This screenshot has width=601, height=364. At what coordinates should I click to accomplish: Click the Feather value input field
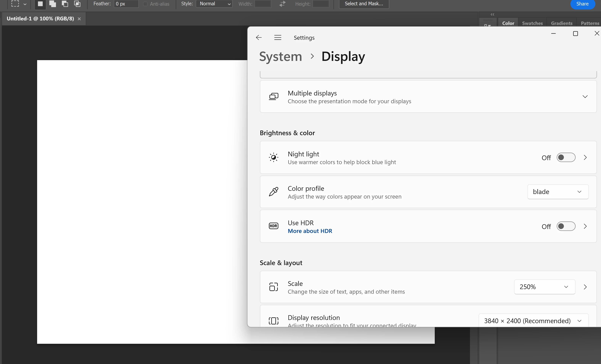click(126, 4)
